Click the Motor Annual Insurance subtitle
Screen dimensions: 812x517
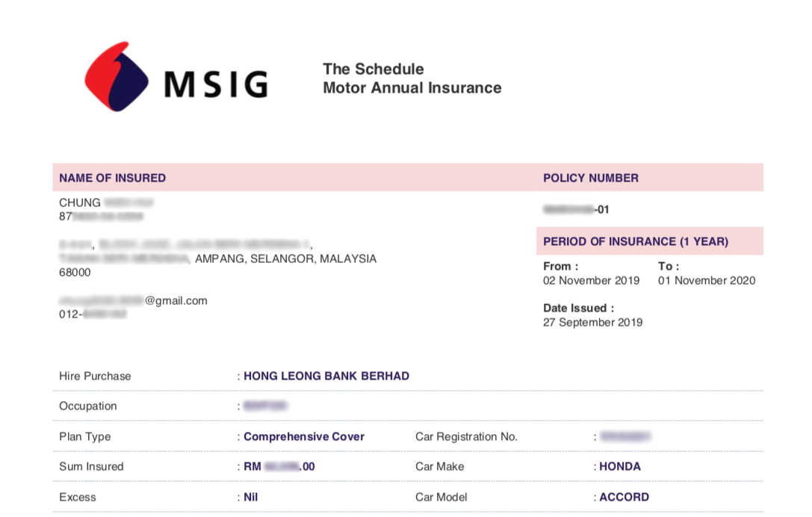point(412,87)
